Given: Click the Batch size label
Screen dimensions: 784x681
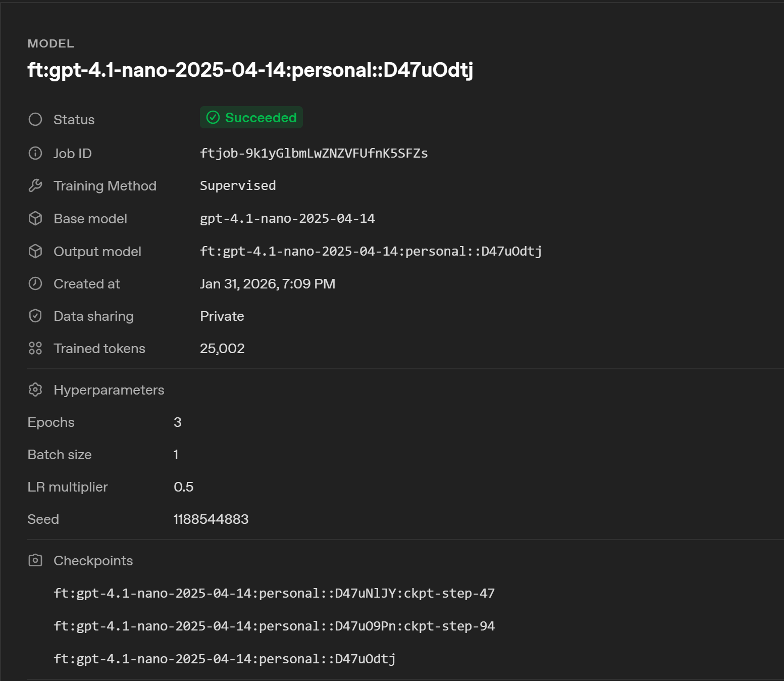Looking at the screenshot, I should coord(60,455).
